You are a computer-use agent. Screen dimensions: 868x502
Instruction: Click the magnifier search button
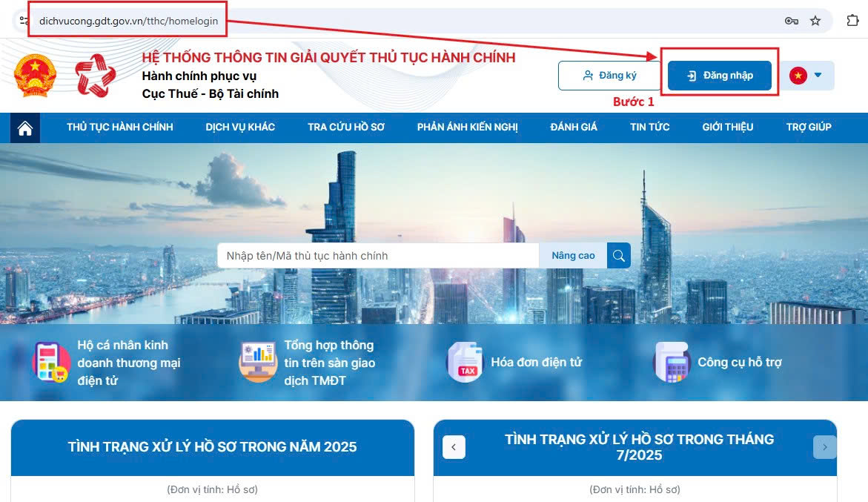pyautogui.click(x=618, y=256)
